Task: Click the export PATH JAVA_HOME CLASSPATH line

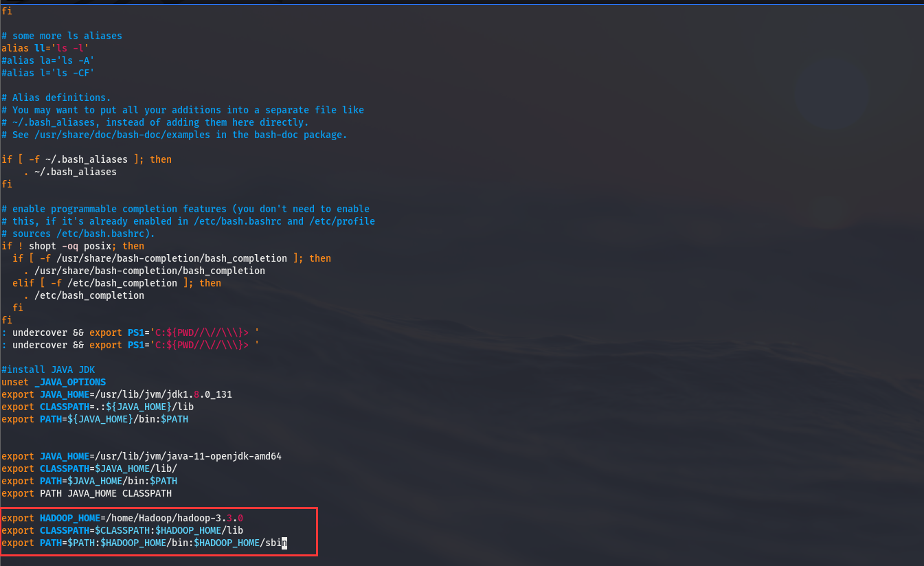Action: [x=86, y=493]
